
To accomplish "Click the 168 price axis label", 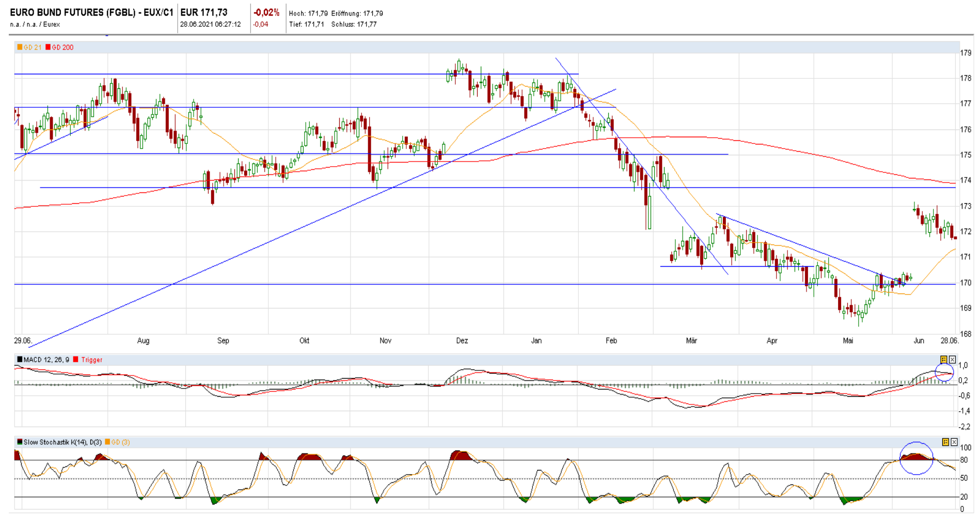I will [966, 334].
